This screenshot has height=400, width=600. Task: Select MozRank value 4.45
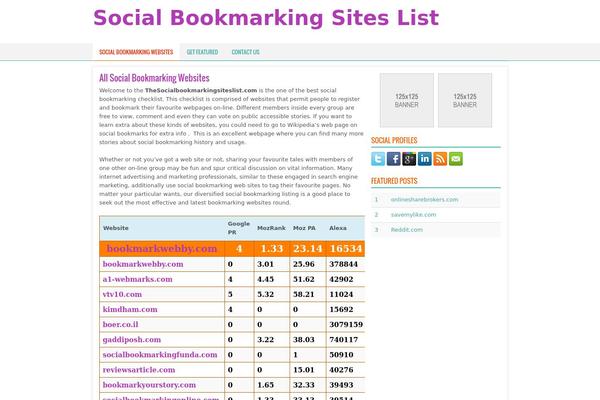[x=266, y=279]
